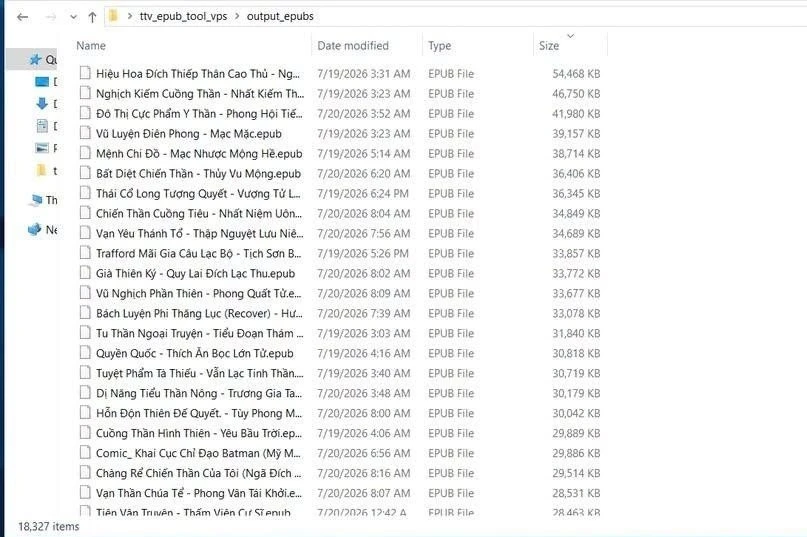This screenshot has height=537, width=807.
Task: Select file icon of Bất Diệt Chiến Thần
Action: pos(85,173)
